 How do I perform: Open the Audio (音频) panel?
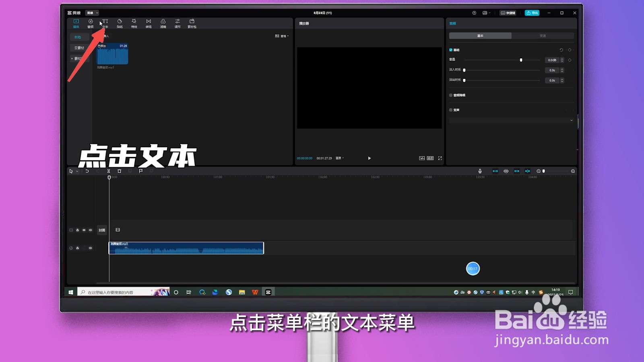click(91, 23)
